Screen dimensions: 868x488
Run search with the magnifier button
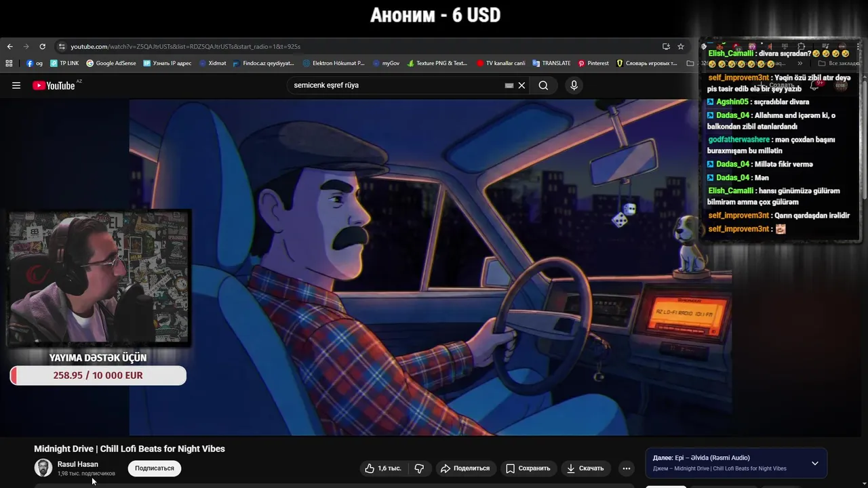(543, 85)
